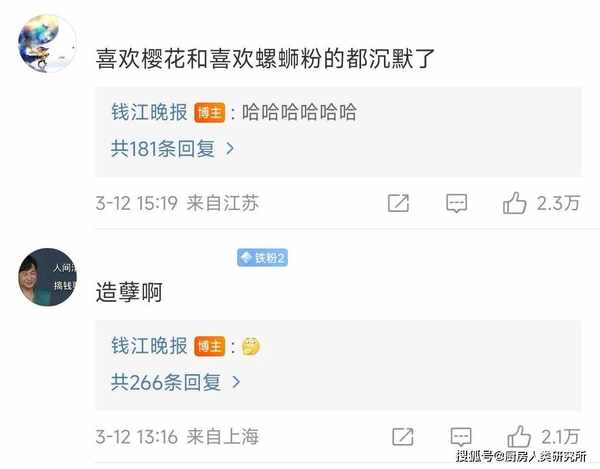The height and width of the screenshot is (469, 600).
Task: Open second commenter's avatar photo
Action: point(47,277)
